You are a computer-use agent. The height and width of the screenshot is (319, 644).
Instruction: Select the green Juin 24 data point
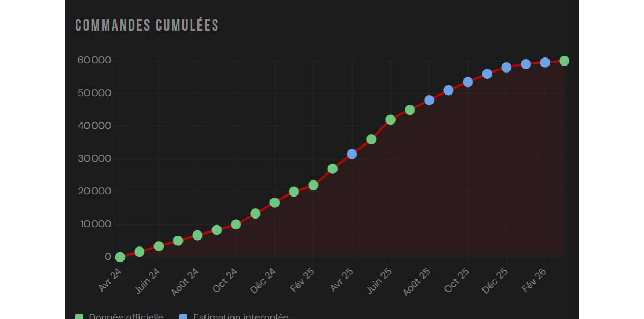click(159, 247)
